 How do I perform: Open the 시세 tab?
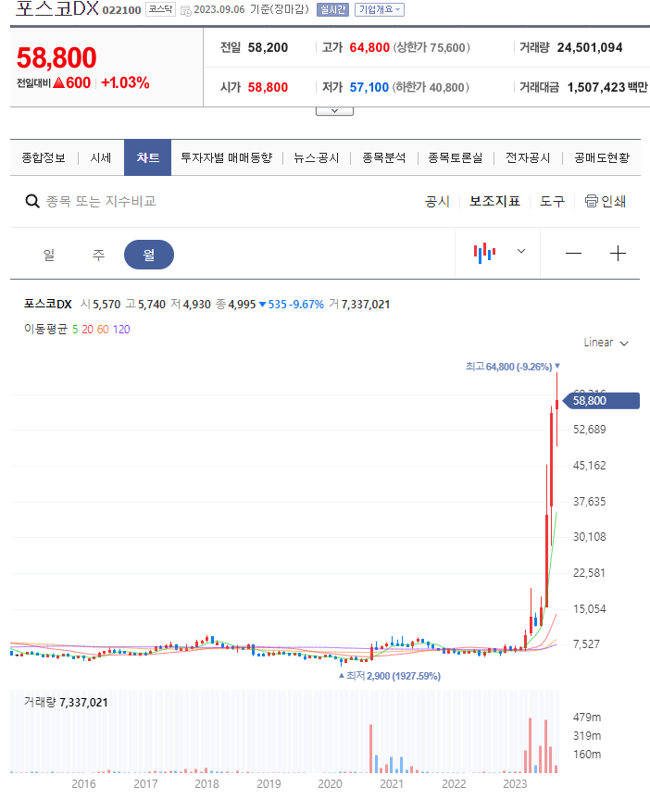point(101,158)
